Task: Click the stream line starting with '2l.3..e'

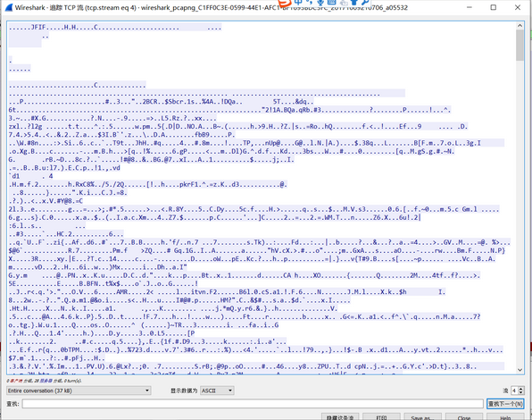Action: [254, 209]
